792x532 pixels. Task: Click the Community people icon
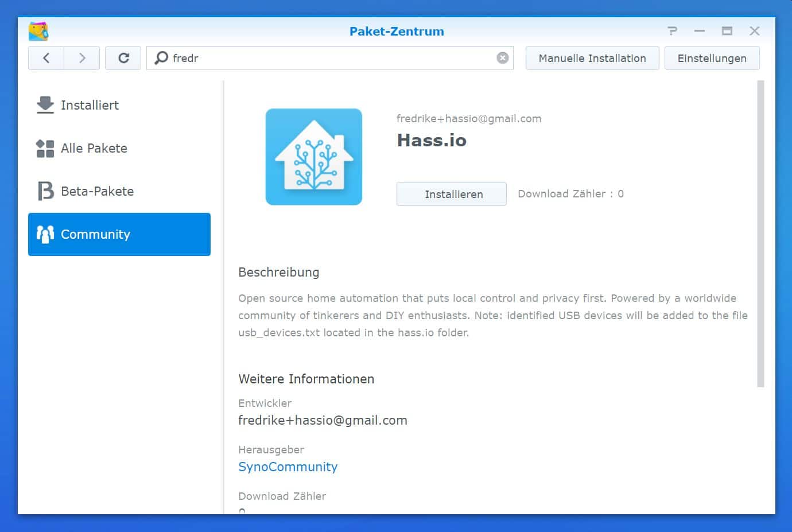point(45,234)
